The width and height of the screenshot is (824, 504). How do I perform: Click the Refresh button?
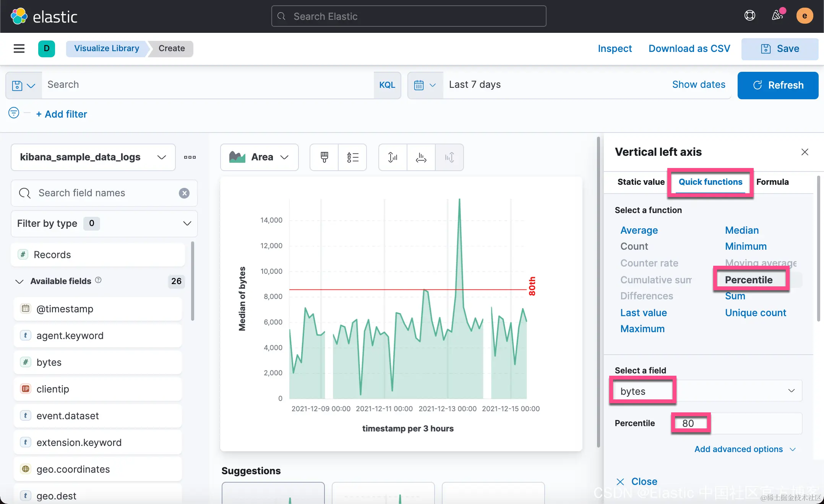[778, 85]
